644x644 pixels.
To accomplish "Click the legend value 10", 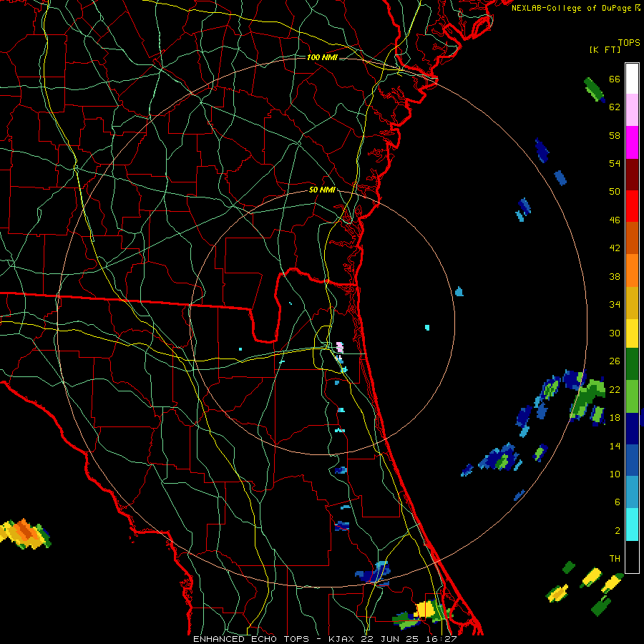I will pyautogui.click(x=615, y=474).
